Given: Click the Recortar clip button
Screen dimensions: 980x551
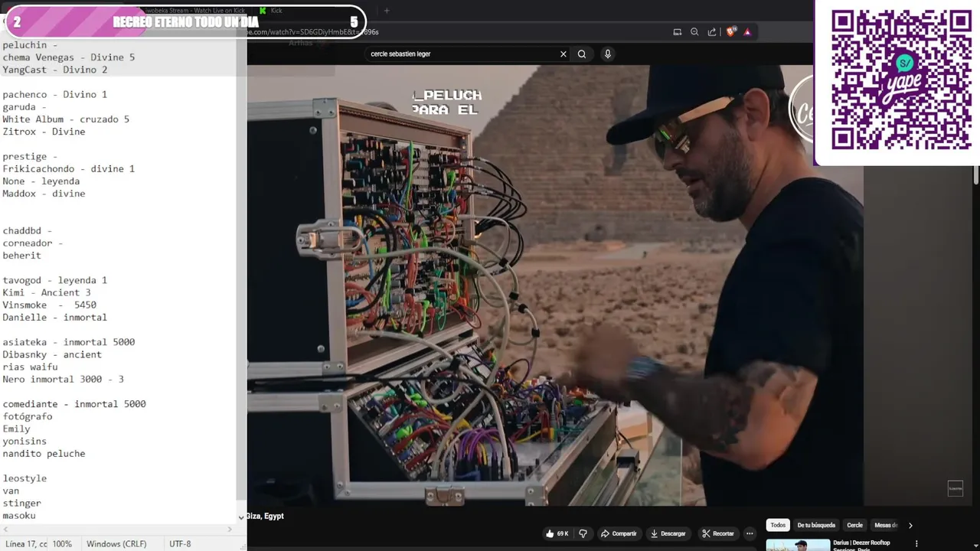Looking at the screenshot, I should click(718, 533).
